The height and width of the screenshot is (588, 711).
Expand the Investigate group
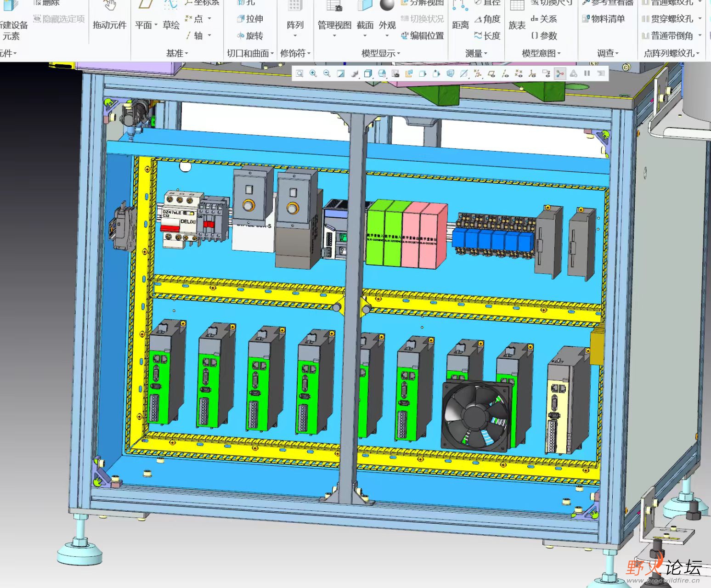tap(608, 53)
